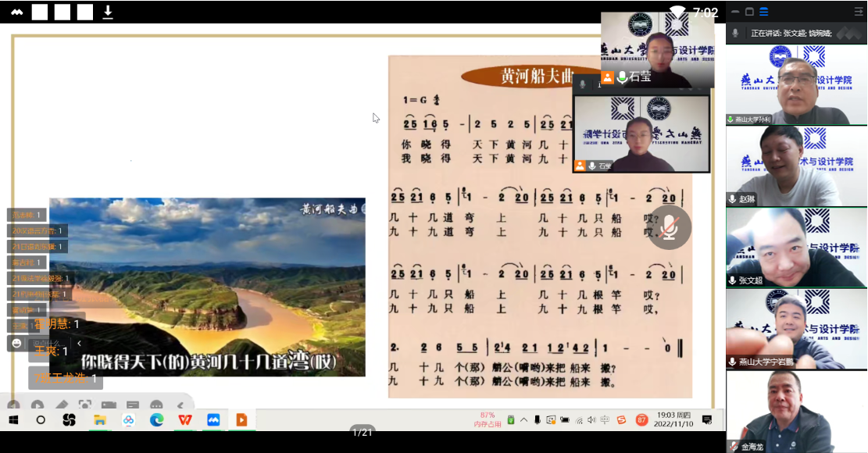This screenshot has height=453, width=868.
Task: Open the emoji picker in chat box
Action: pyautogui.click(x=16, y=343)
